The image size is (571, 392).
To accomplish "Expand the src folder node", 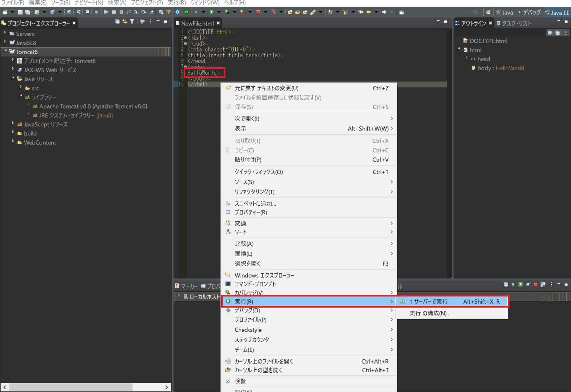I will click(21, 88).
